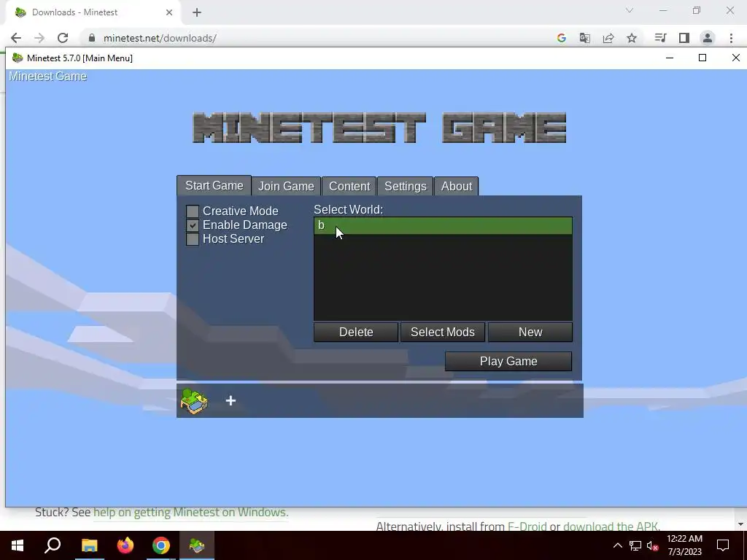Click Minetest taskbar icon
747x560 pixels.
[197, 545]
